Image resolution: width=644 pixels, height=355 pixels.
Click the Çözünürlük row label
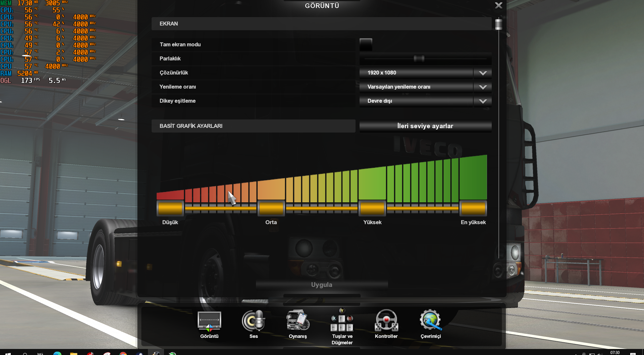(174, 73)
